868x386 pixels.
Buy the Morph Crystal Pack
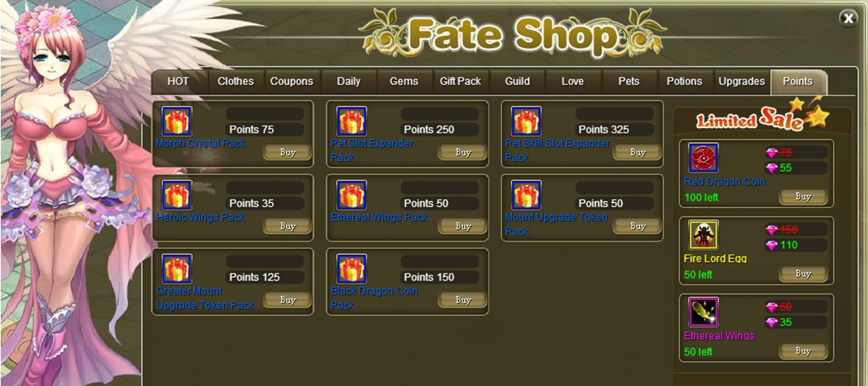(287, 152)
